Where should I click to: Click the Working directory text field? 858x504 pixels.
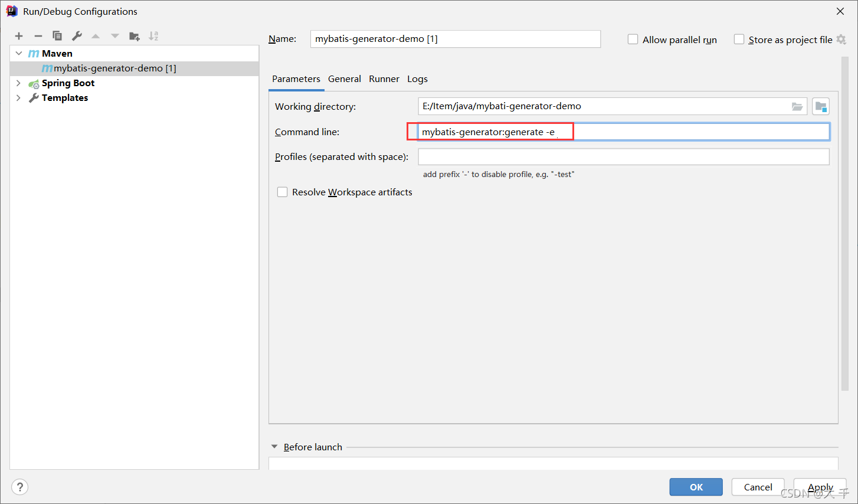(x=613, y=106)
